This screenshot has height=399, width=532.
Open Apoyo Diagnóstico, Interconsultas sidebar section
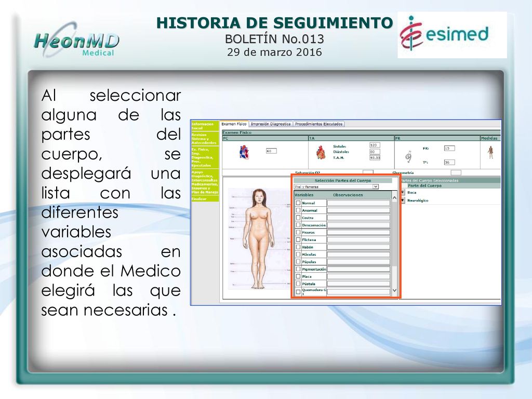coord(205,182)
